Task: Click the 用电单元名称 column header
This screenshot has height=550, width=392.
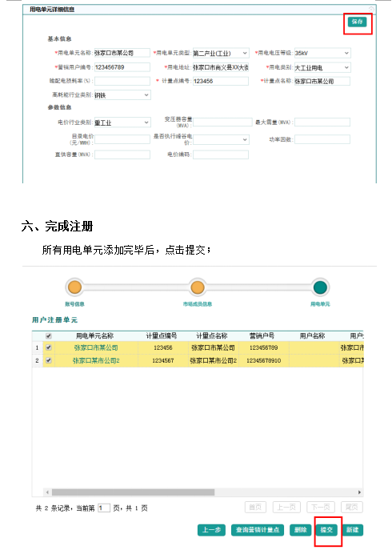Action: click(x=95, y=335)
